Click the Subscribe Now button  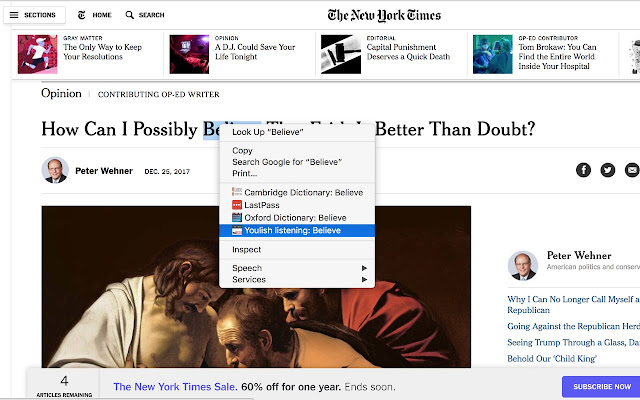601,387
